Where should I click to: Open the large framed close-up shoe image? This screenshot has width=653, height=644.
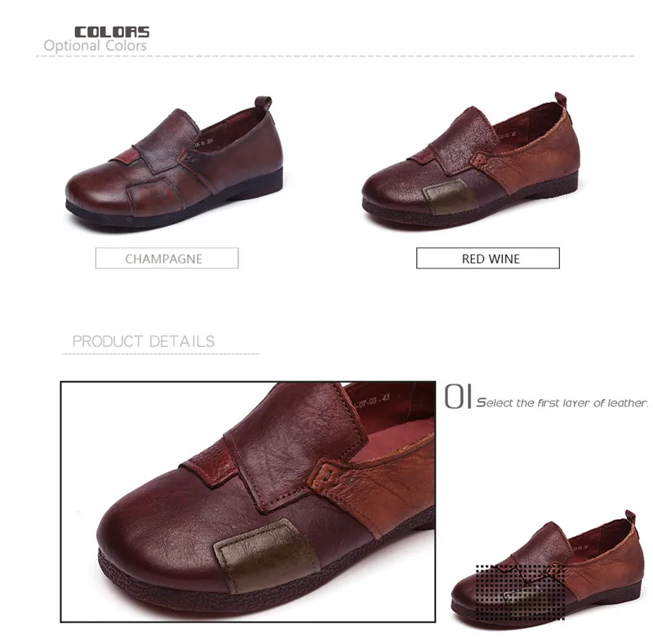point(248,501)
